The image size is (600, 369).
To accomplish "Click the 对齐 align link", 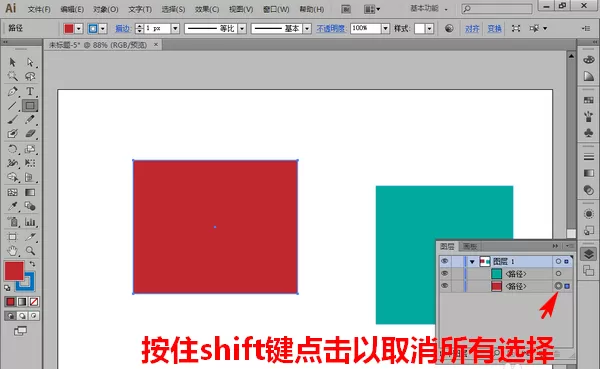I will (472, 29).
